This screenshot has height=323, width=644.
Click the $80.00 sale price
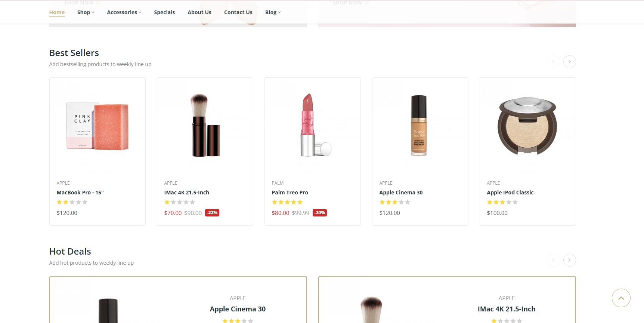click(281, 213)
